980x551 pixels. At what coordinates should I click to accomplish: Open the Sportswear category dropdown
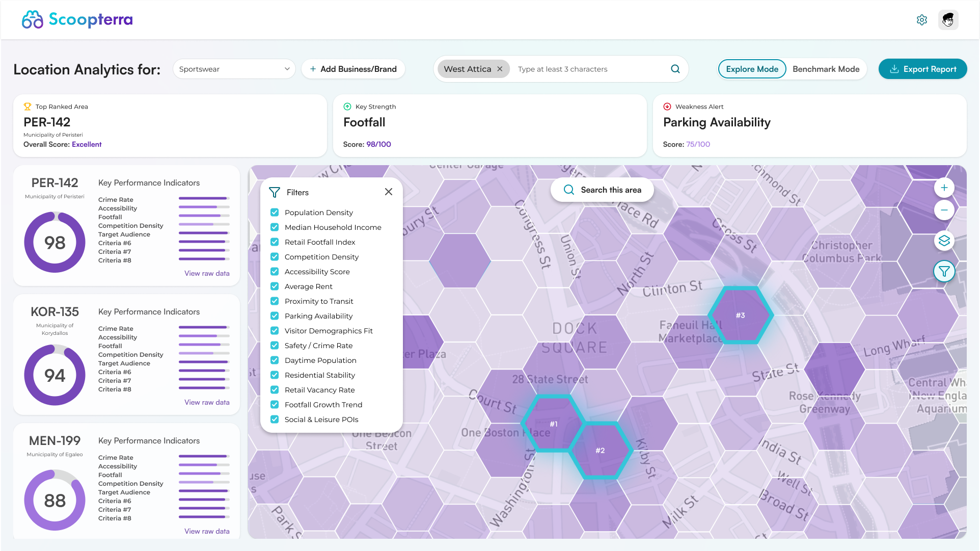click(234, 69)
